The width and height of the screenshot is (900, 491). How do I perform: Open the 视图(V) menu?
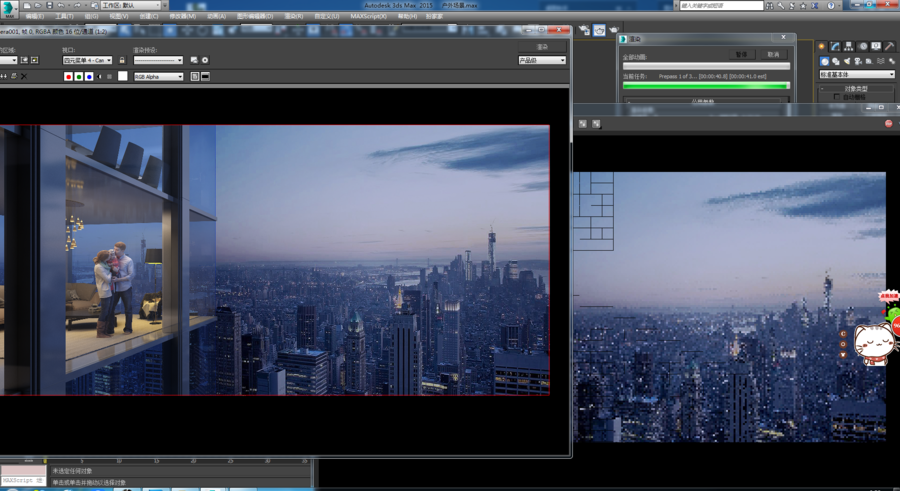click(119, 16)
